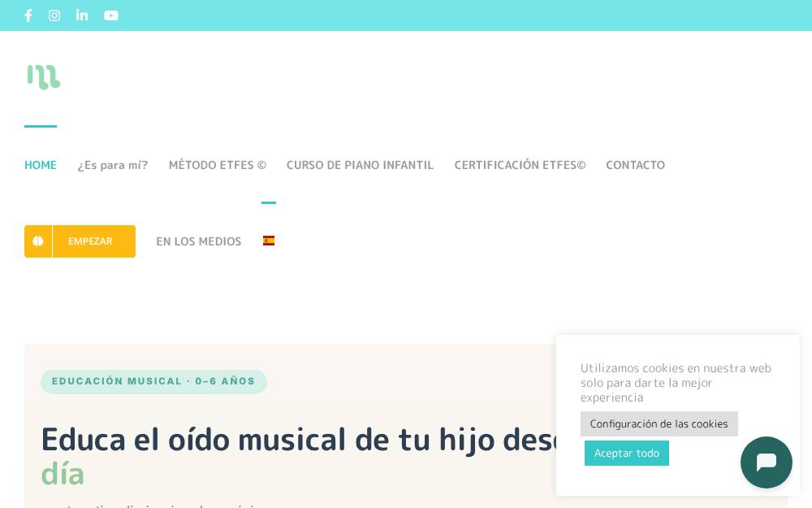Go to the HOME menu item
Screen dimensions: 812x508
click(x=41, y=165)
